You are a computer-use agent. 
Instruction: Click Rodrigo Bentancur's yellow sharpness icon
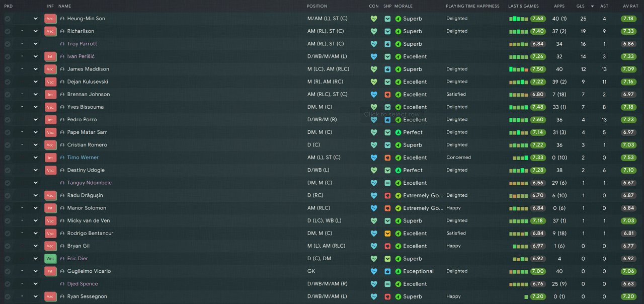pyautogui.click(x=387, y=234)
